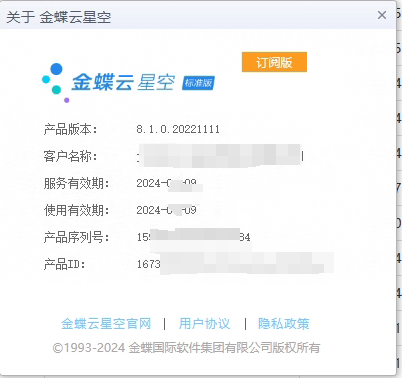Click the 使用有效期 date value
The width and height of the screenshot is (402, 378).
pyautogui.click(x=166, y=210)
